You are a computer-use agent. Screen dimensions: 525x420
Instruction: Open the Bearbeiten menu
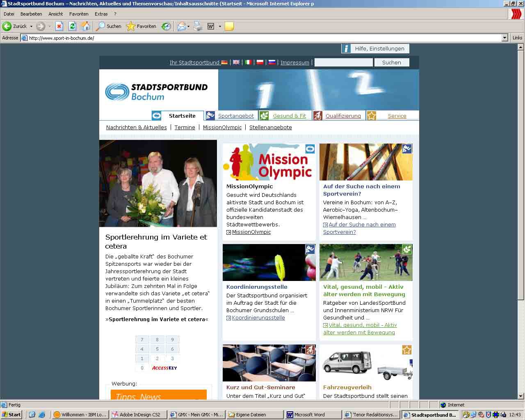tap(31, 14)
